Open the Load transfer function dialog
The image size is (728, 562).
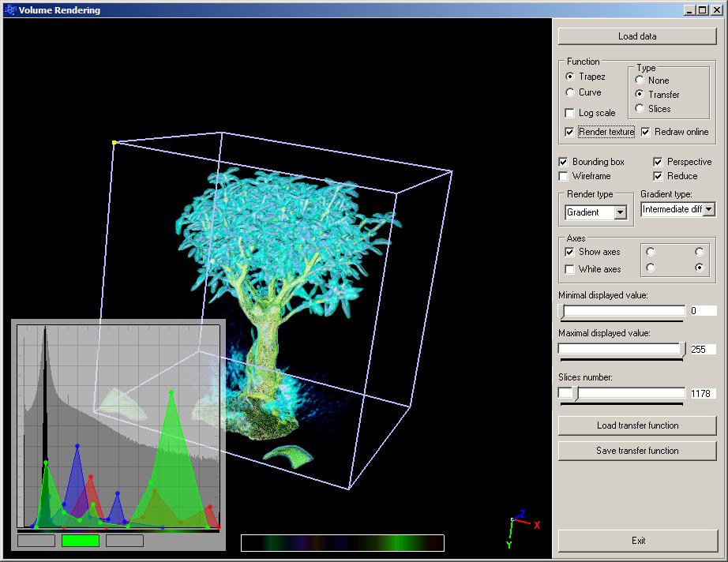pyautogui.click(x=637, y=425)
